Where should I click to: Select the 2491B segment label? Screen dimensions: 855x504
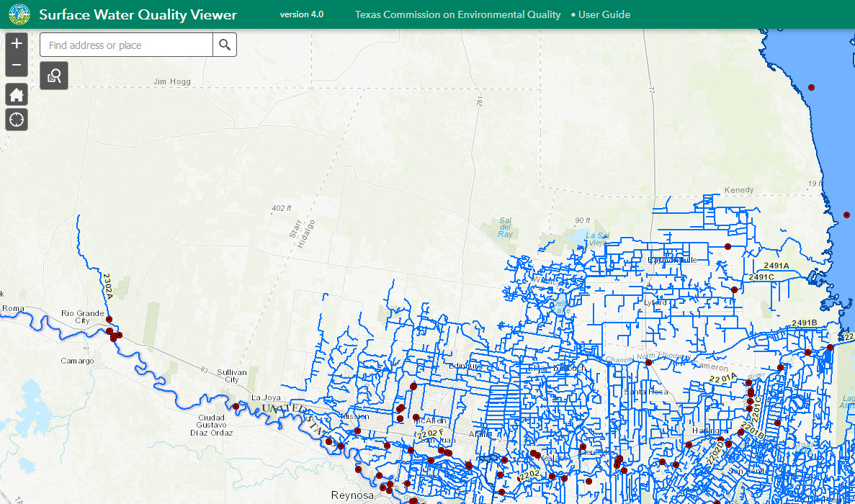[x=804, y=323]
